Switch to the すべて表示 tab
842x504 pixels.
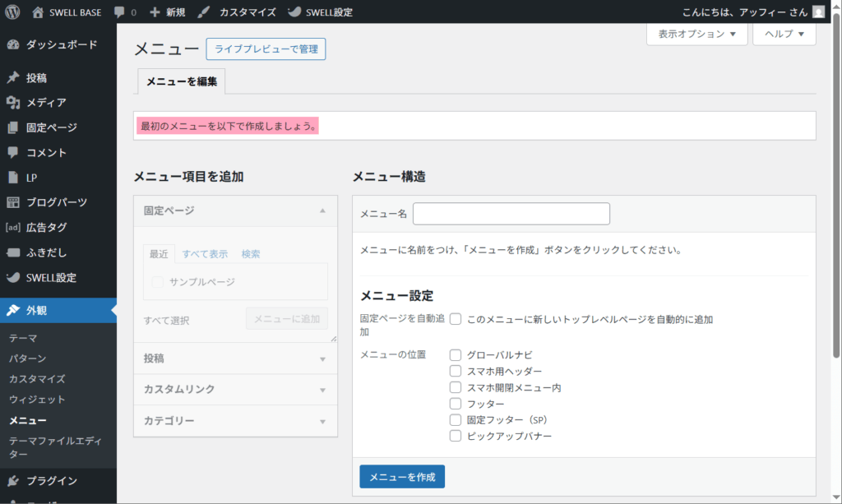[x=205, y=254]
